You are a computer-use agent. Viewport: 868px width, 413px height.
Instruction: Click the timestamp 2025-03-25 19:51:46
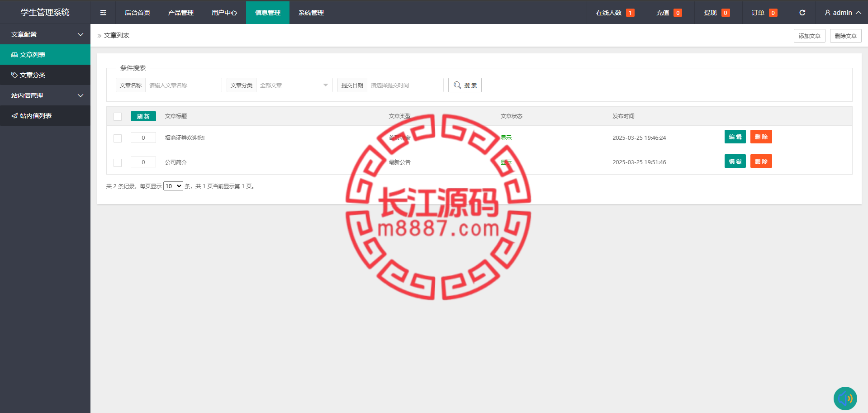pyautogui.click(x=639, y=162)
